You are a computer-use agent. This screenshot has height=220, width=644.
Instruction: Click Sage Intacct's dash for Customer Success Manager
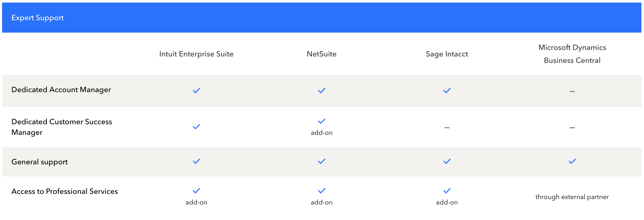pyautogui.click(x=447, y=128)
